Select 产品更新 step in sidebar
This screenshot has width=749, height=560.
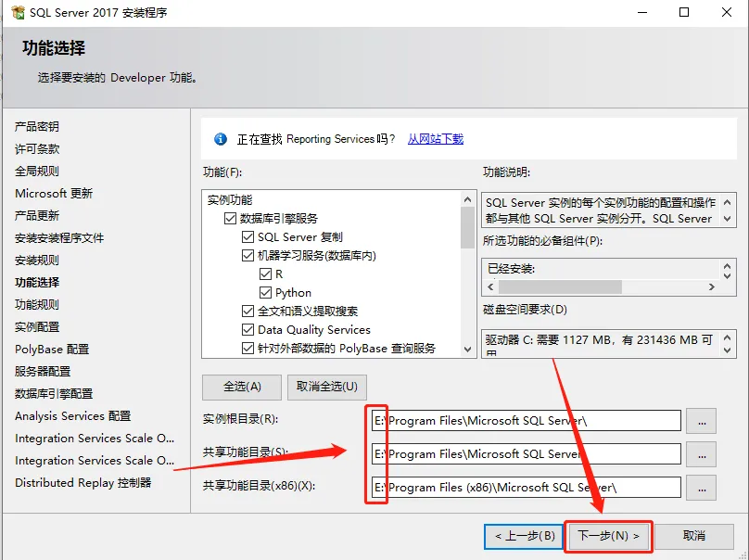tap(37, 215)
